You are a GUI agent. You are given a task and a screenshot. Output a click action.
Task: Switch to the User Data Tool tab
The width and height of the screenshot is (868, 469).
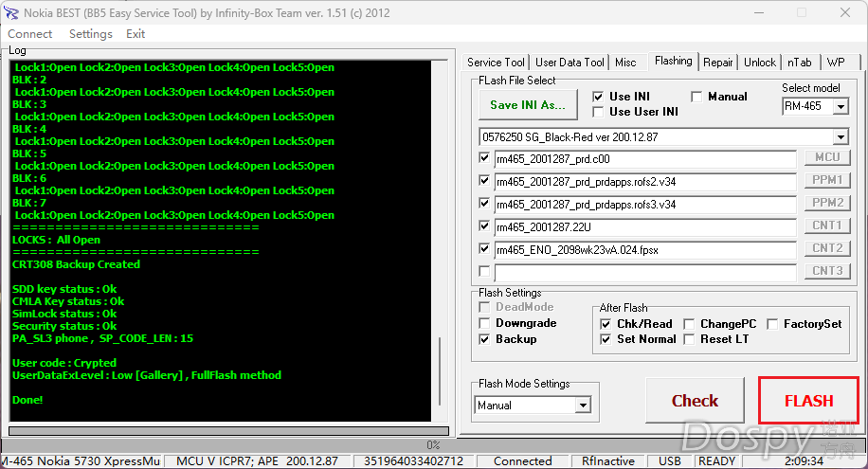[x=570, y=62]
